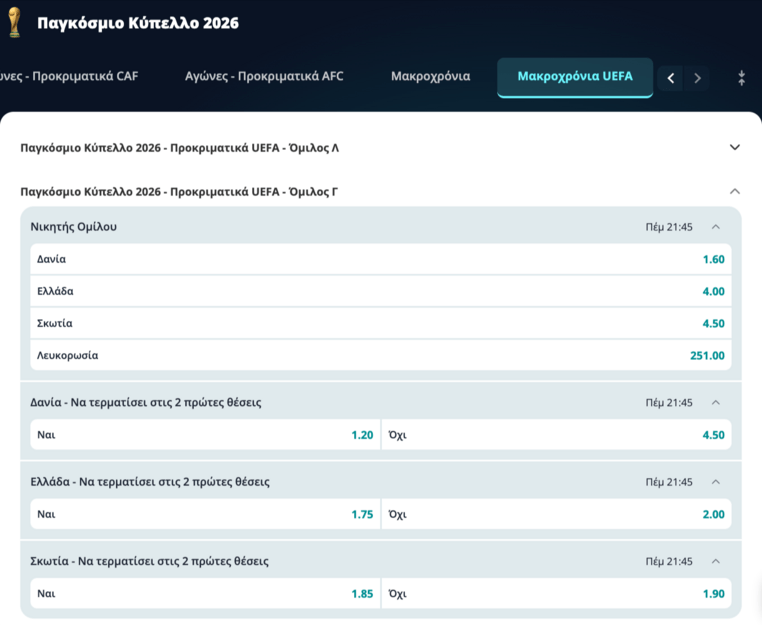Open the Προκριματικά CAF tab
The image size is (762, 625).
68,76
